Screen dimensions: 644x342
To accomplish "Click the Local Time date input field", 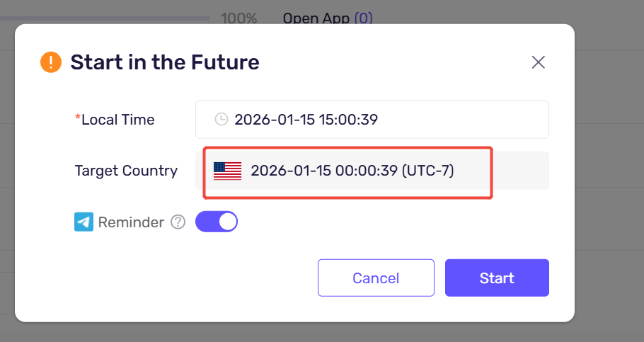I will click(x=372, y=120).
